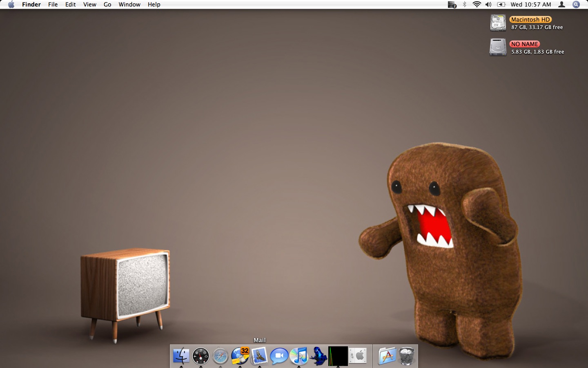Open the Wi-Fi AirPort status menu

tap(477, 4)
